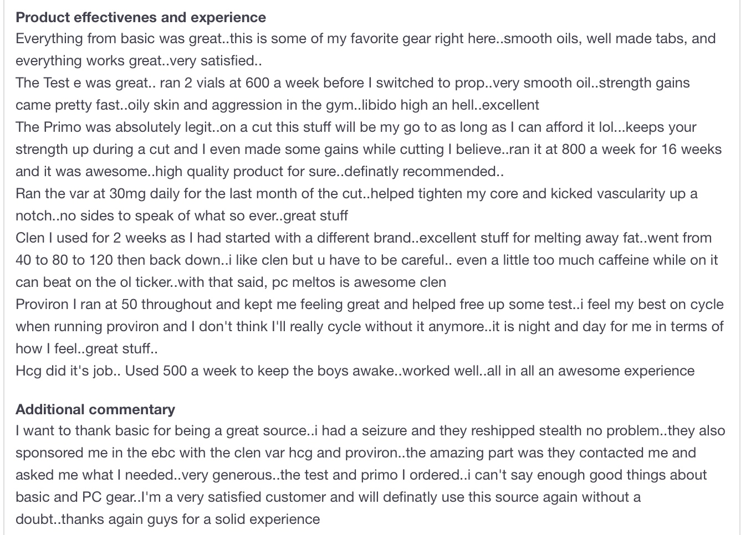Click the "Product effectivenes and experience" heading
756x535 pixels.
click(x=141, y=17)
